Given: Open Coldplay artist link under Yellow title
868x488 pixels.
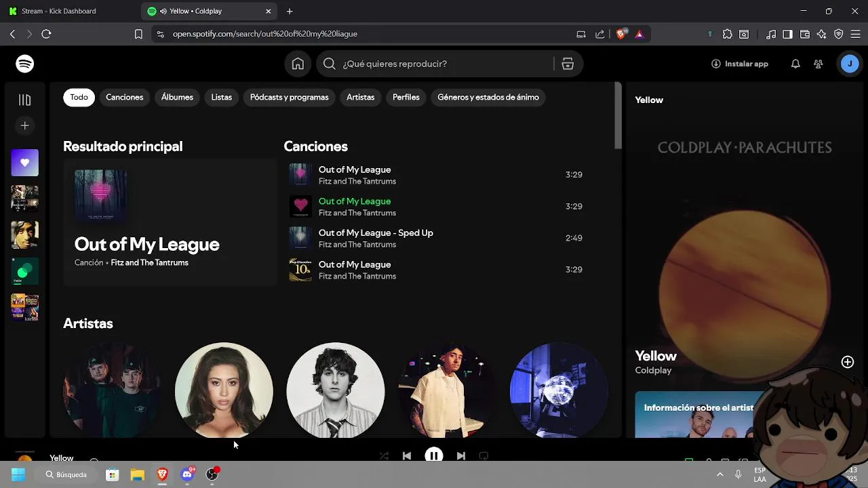Looking at the screenshot, I should (653, 370).
